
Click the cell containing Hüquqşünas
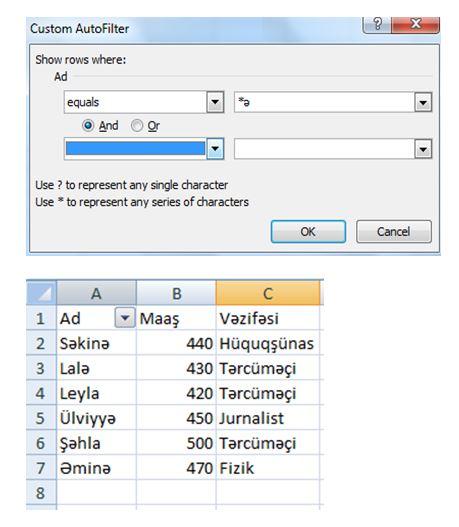pos(268,343)
